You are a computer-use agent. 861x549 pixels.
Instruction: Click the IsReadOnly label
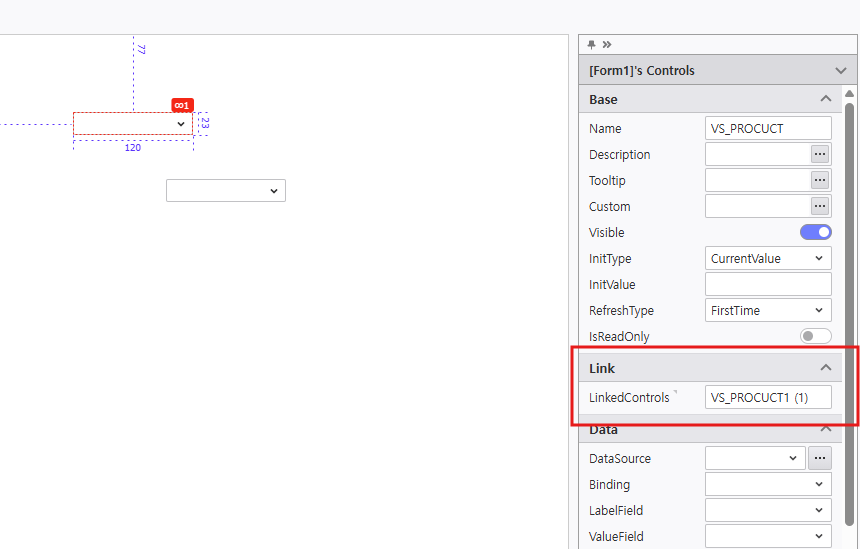(x=619, y=337)
